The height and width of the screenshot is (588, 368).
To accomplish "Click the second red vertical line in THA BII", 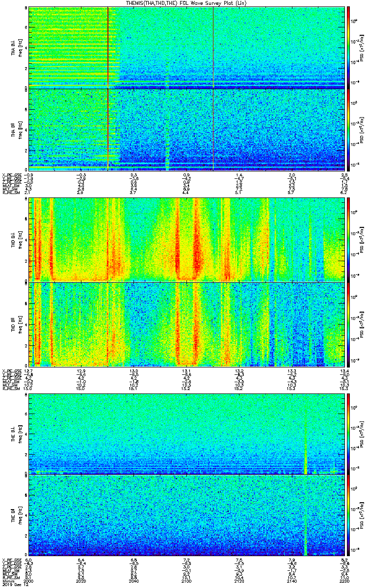I will tap(213, 130).
